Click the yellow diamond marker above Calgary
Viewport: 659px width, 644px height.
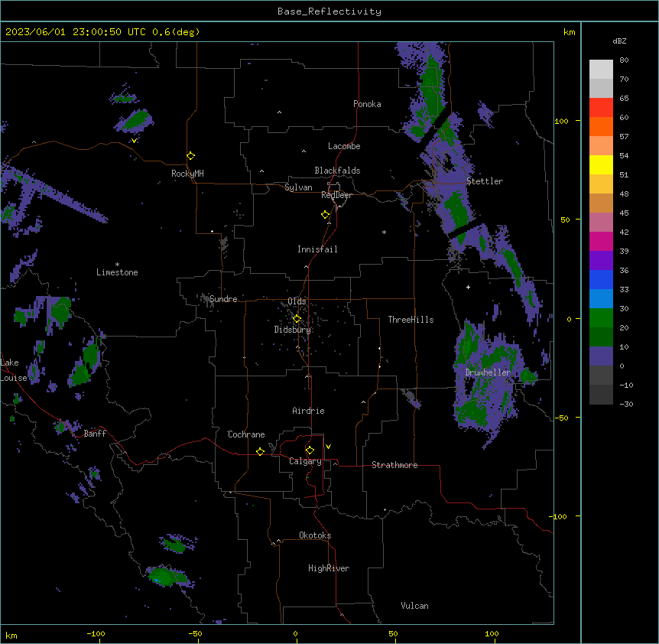point(310,450)
